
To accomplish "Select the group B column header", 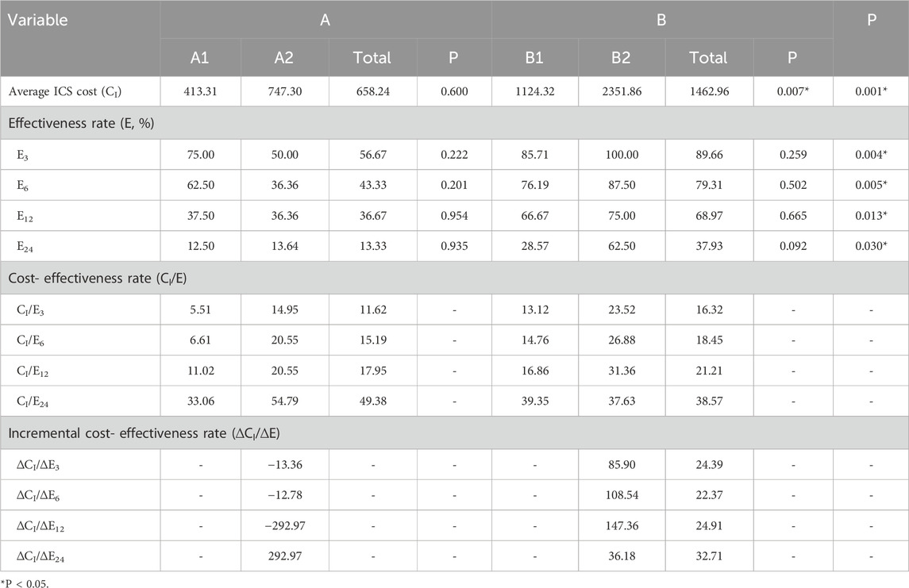I will (661, 21).
